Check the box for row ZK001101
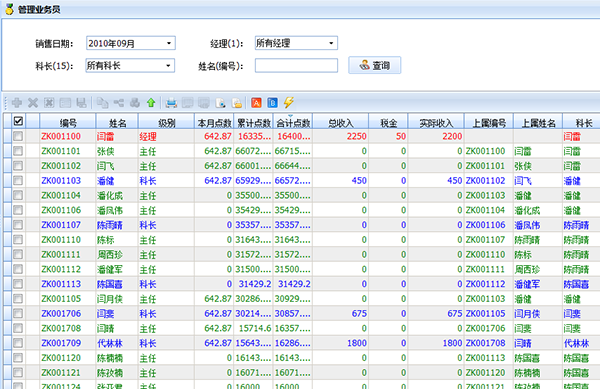Image resolution: width=600 pixels, height=389 pixels. pos(18,151)
